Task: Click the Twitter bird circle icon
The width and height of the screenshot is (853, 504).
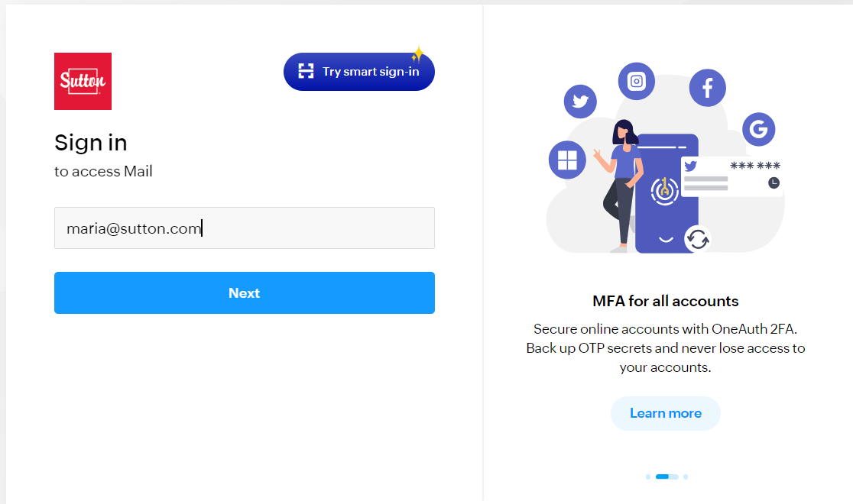Action: click(580, 101)
